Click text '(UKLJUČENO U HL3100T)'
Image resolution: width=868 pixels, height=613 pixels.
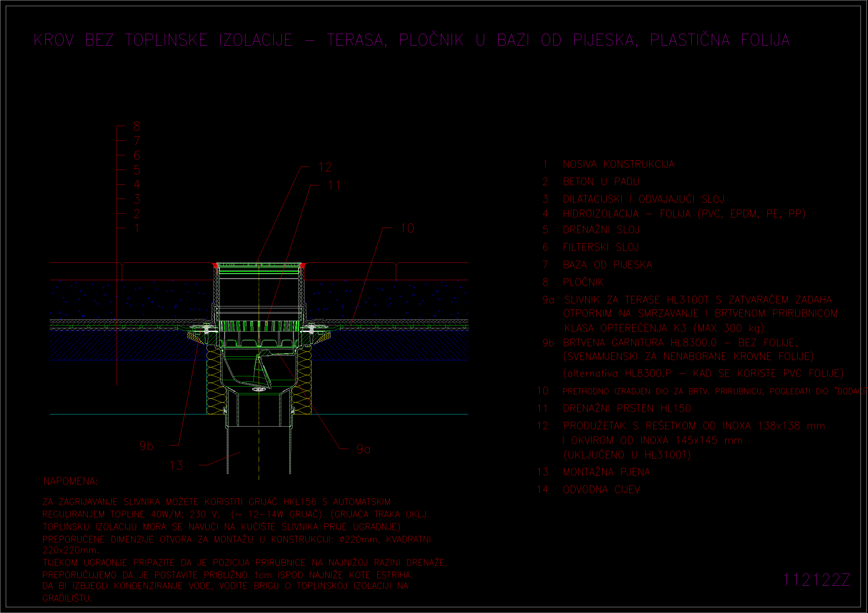627,455
